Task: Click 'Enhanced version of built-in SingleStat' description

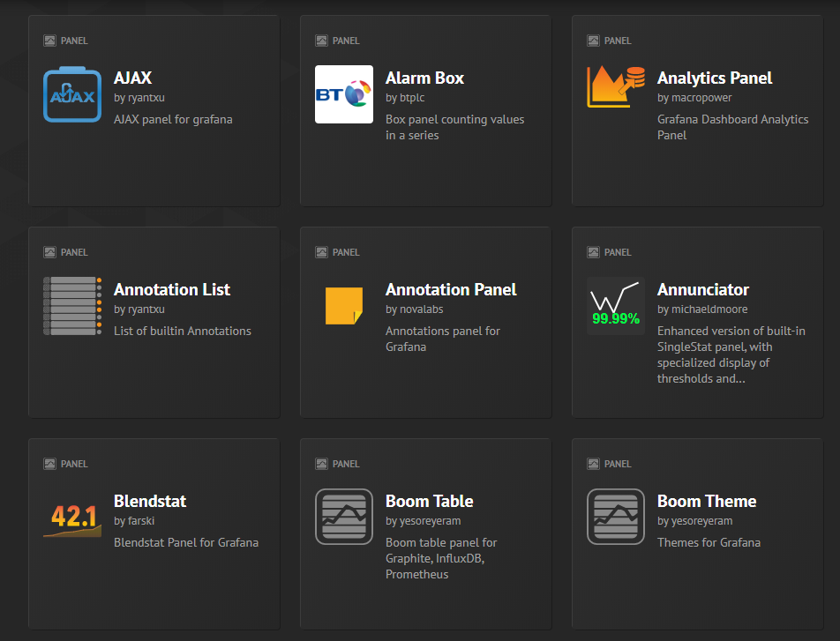Action: [731, 354]
